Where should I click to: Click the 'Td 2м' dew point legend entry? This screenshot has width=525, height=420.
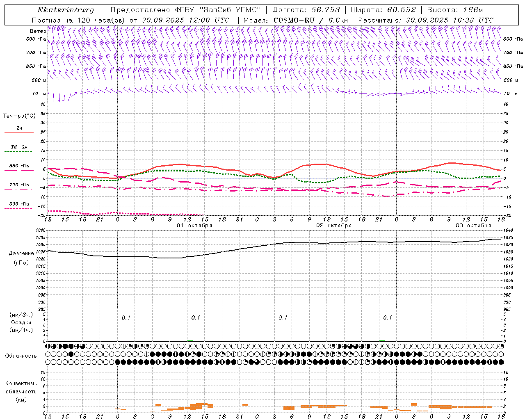tap(19, 147)
